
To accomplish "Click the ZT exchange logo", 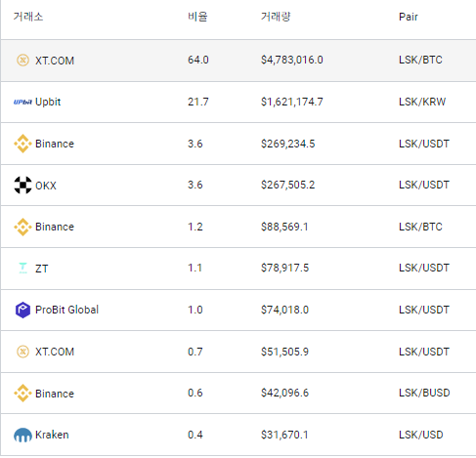I will pos(22,268).
